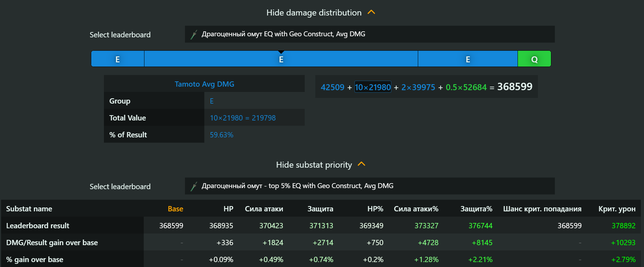Click the DMG/Result gain over base row label
The height and width of the screenshot is (267, 644).
[52, 243]
